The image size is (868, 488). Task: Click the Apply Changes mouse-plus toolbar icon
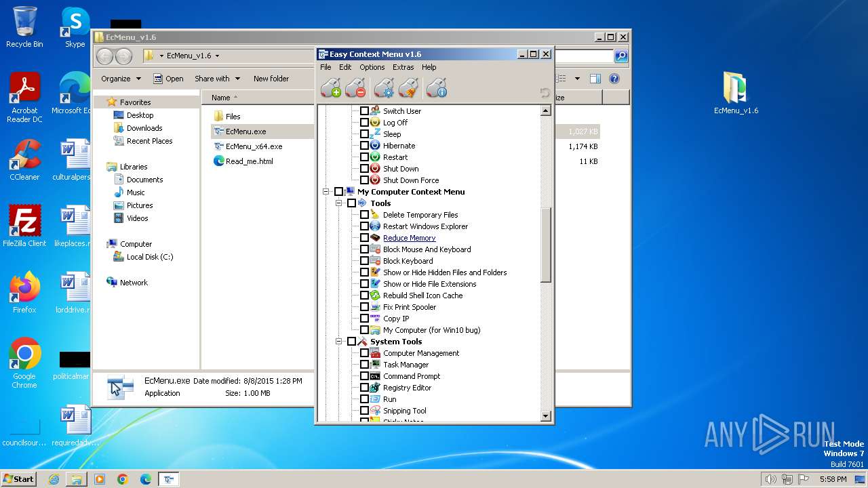tap(331, 88)
